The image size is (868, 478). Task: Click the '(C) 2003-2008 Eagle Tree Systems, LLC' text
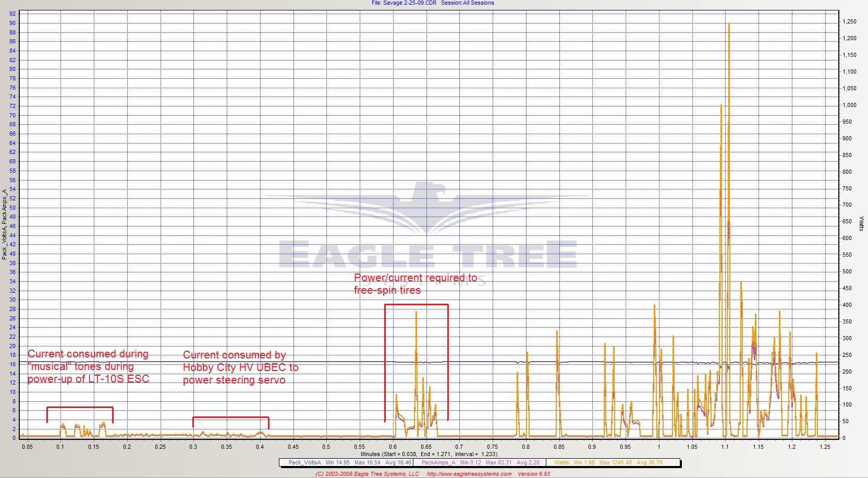[x=368, y=474]
